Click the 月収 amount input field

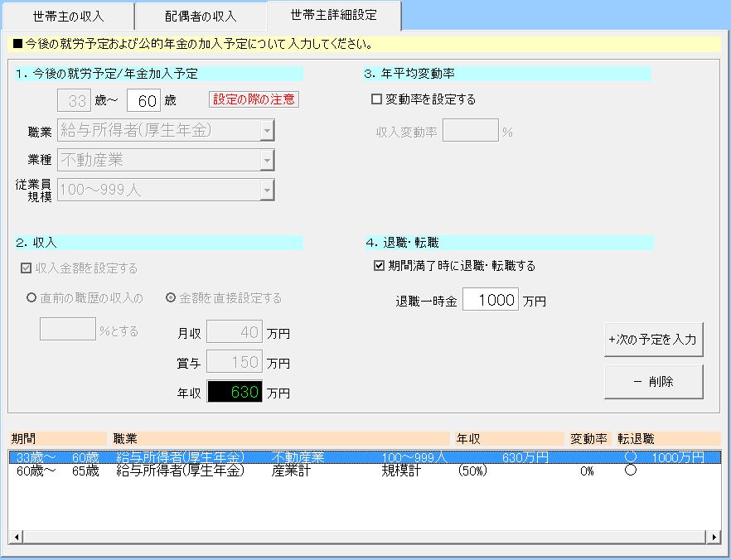click(x=234, y=332)
